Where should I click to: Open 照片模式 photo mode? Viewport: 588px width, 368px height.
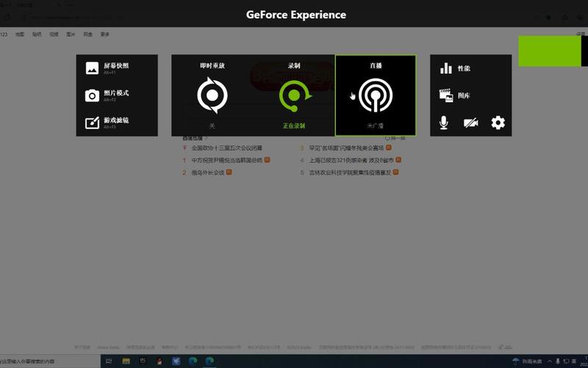coord(108,96)
